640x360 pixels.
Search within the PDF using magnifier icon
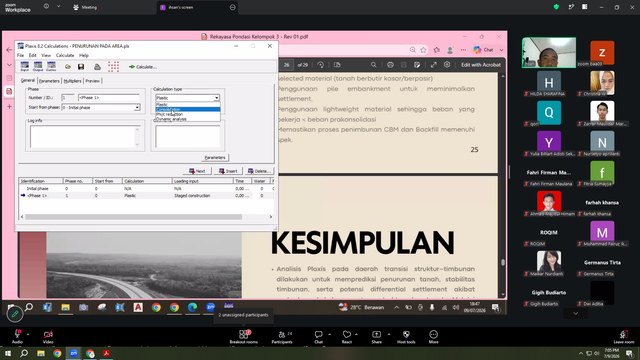373,65
